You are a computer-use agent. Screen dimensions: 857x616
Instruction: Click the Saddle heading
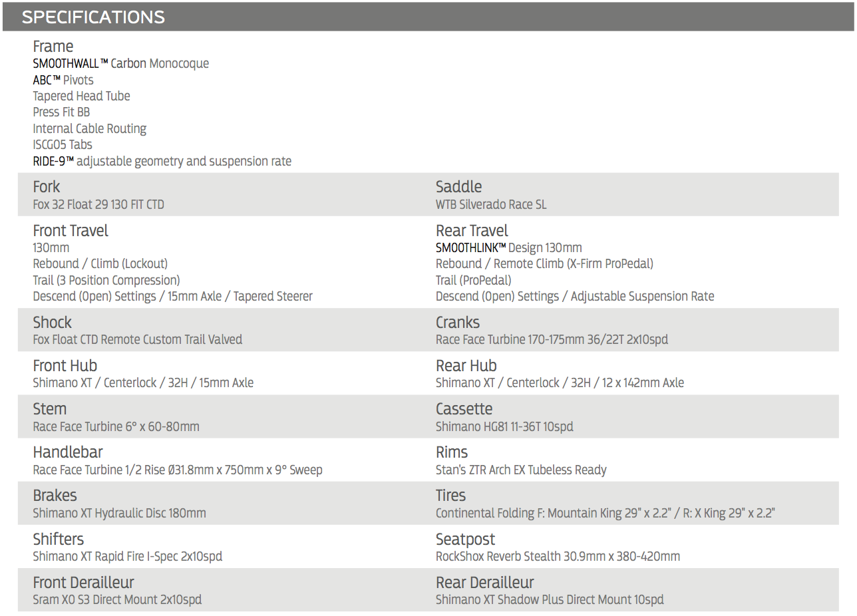pos(459,187)
